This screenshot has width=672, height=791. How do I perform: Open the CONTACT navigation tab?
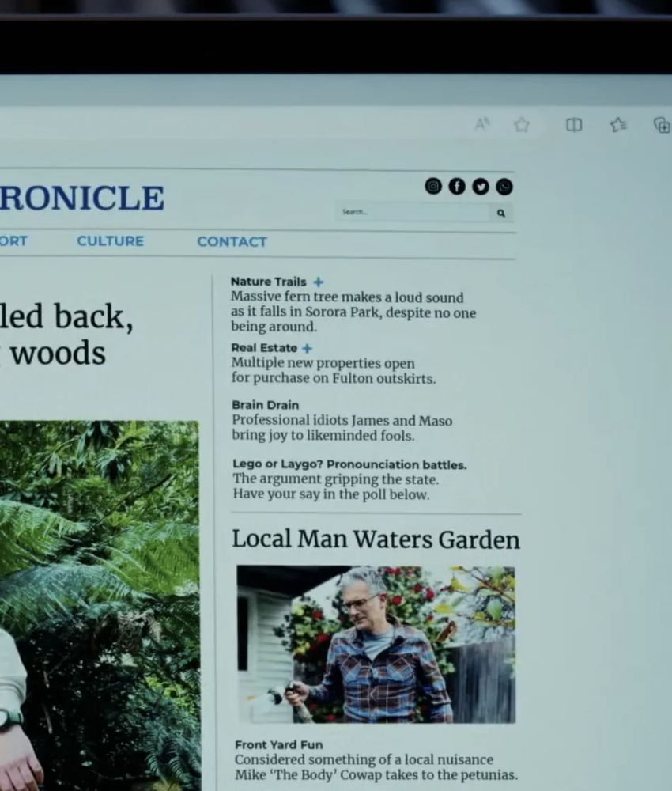(232, 241)
